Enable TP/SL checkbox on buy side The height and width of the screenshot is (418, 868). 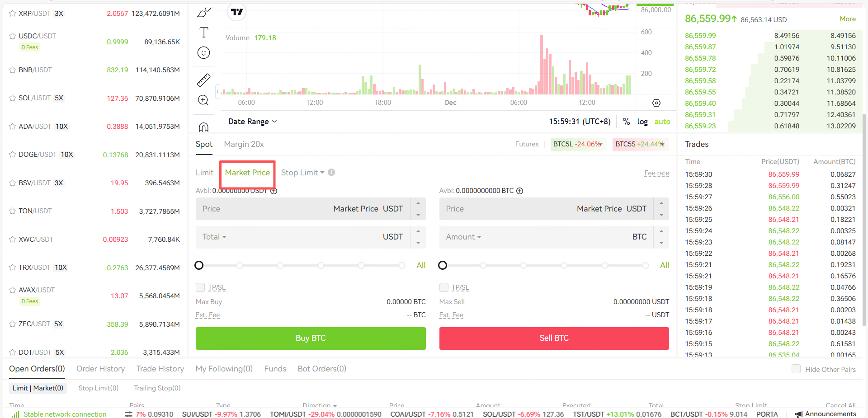tap(200, 287)
